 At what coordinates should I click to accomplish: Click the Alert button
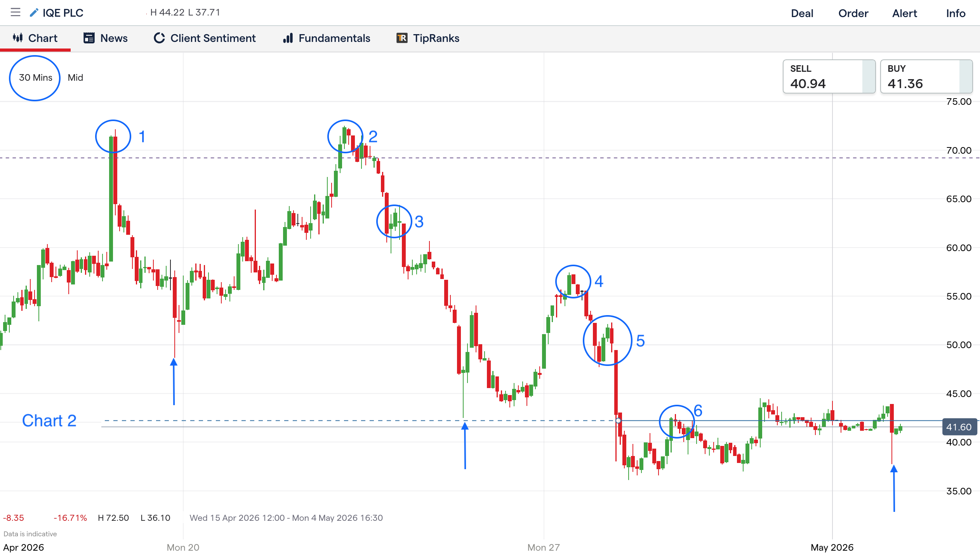pyautogui.click(x=904, y=13)
